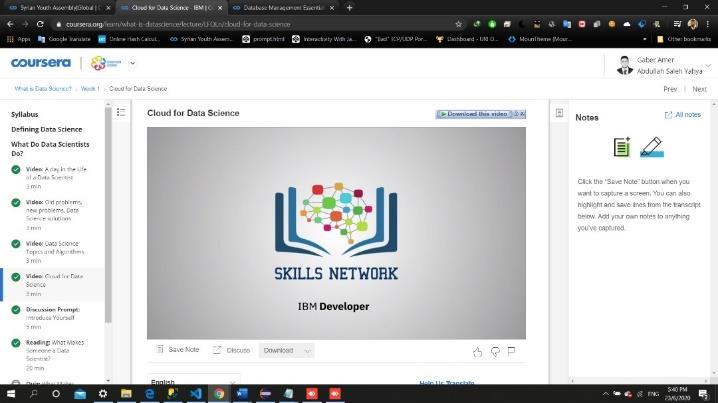Report a problem with the flag icon
Image resolution: width=718 pixels, height=403 pixels.
[x=511, y=351]
